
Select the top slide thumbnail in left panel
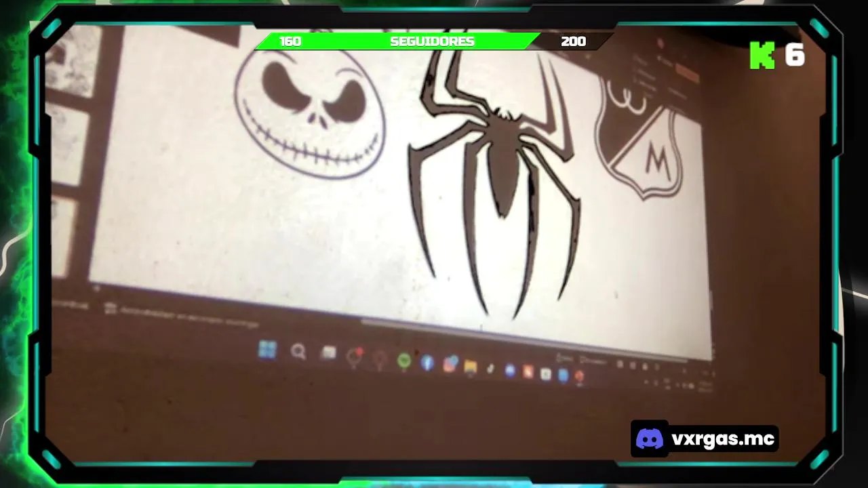tap(75, 61)
